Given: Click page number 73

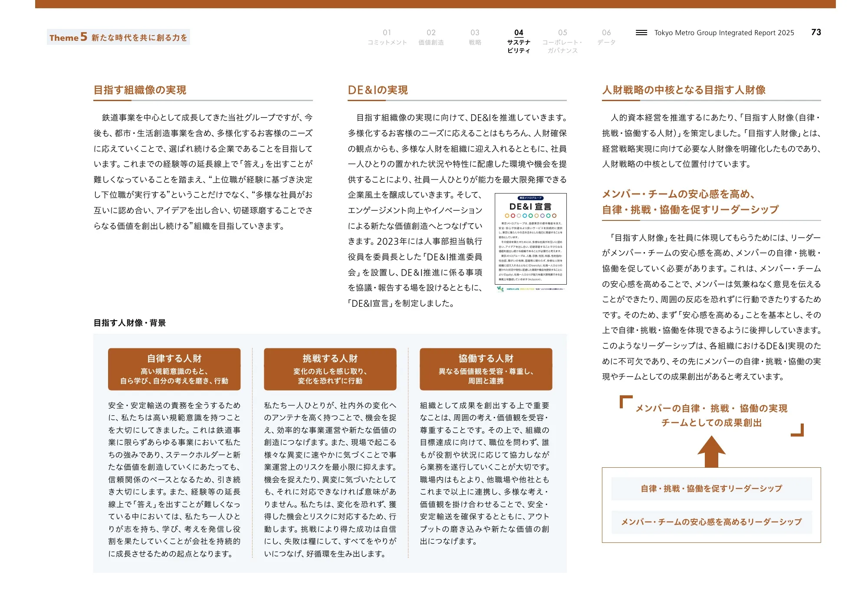Looking at the screenshot, I should click(816, 33).
